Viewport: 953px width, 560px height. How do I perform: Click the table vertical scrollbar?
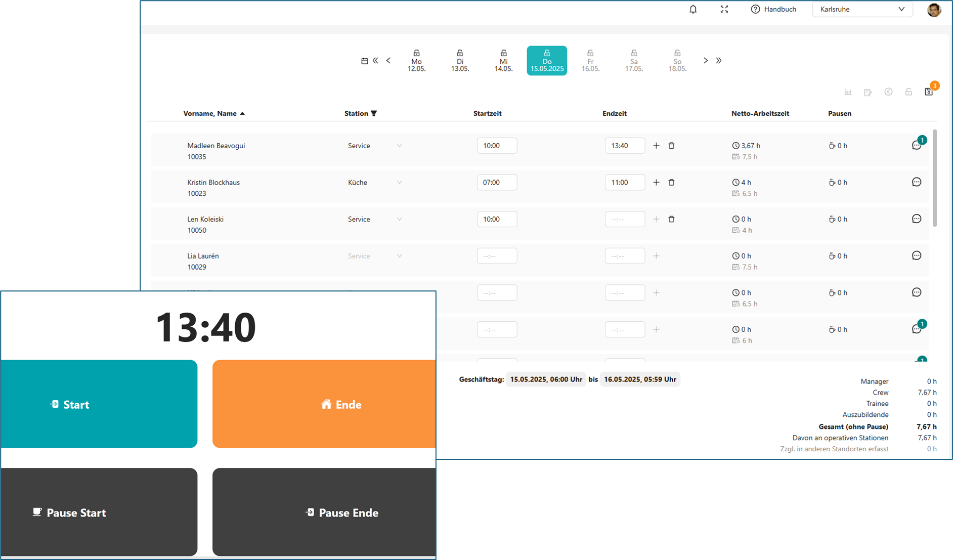(x=934, y=177)
